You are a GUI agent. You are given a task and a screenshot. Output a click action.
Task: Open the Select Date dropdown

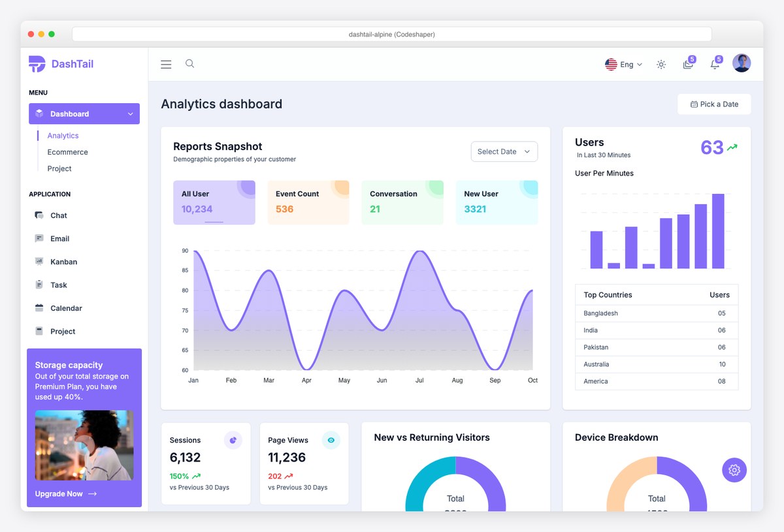(504, 151)
